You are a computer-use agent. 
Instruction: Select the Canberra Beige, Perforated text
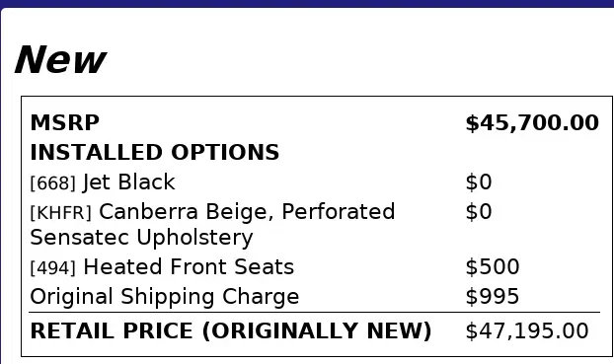pyautogui.click(x=247, y=212)
